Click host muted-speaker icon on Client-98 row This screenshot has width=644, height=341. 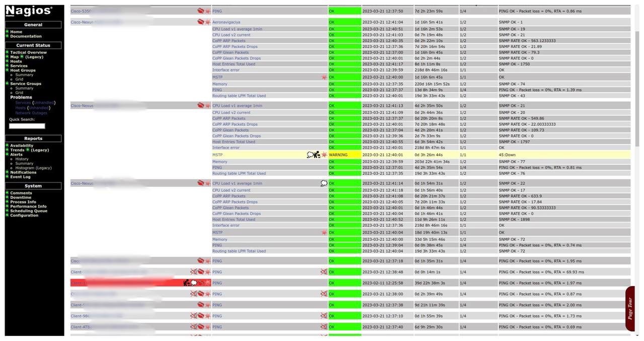[194, 316]
